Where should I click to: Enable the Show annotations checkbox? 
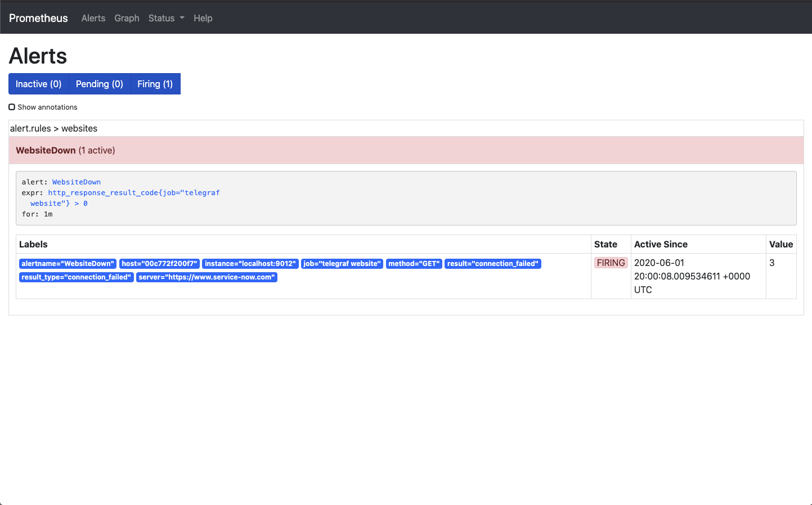(x=12, y=106)
